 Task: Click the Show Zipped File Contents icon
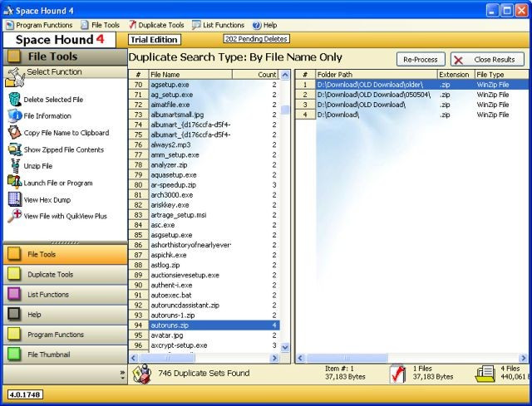coord(15,149)
